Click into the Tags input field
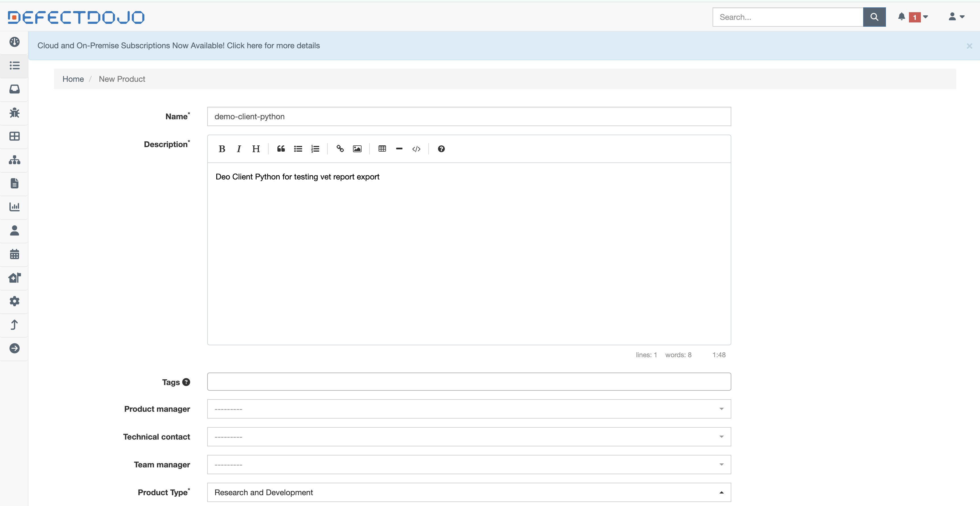This screenshot has width=980, height=506. pos(469,382)
